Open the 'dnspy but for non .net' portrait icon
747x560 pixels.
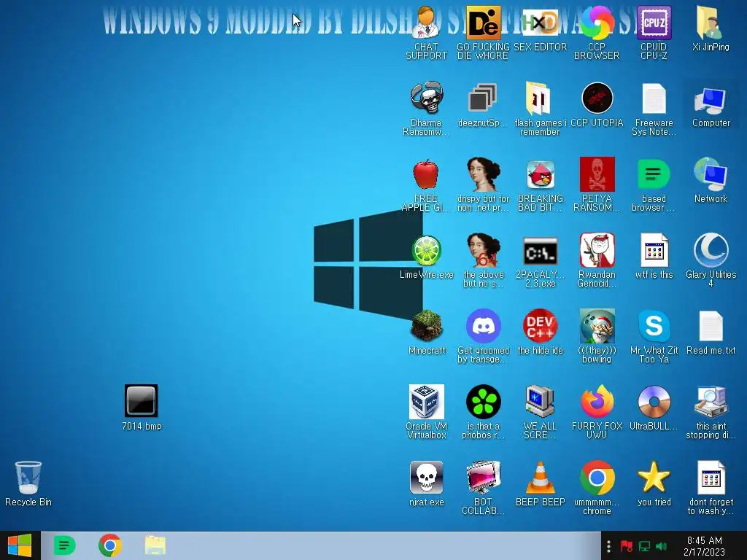[483, 185]
